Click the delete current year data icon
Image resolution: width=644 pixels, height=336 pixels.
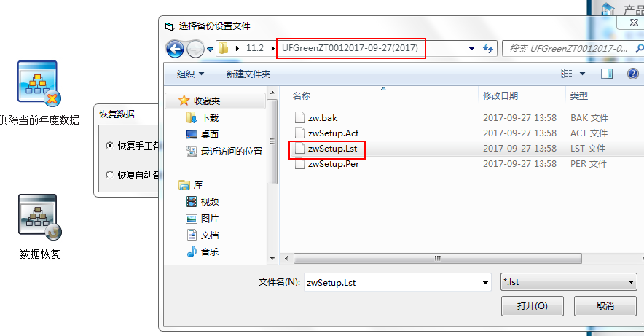pos(39,83)
